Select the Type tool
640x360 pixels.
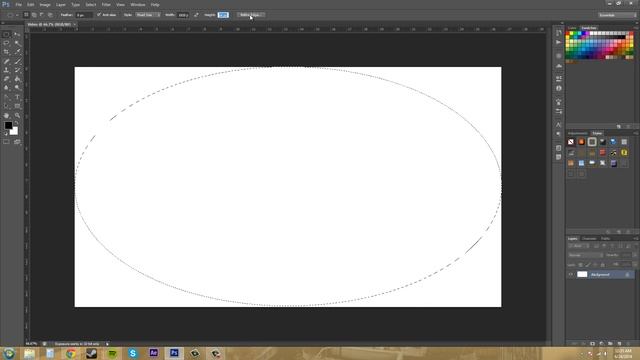pos(17,97)
